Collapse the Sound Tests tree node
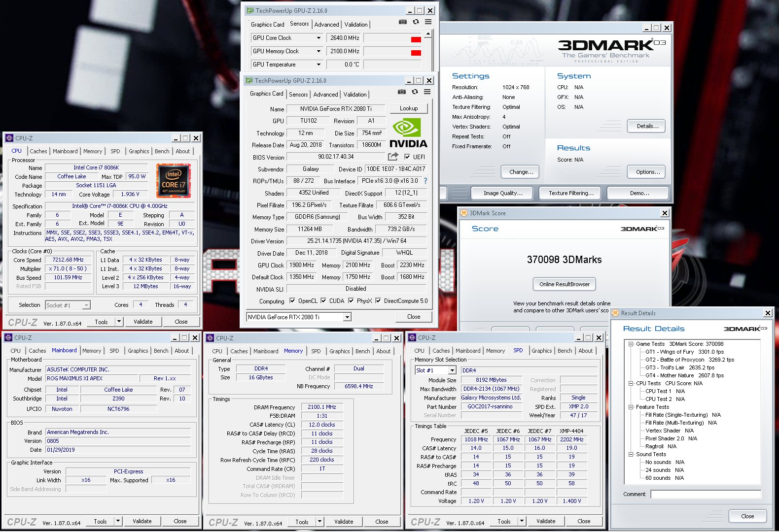The width and height of the screenshot is (779, 532). point(631,454)
